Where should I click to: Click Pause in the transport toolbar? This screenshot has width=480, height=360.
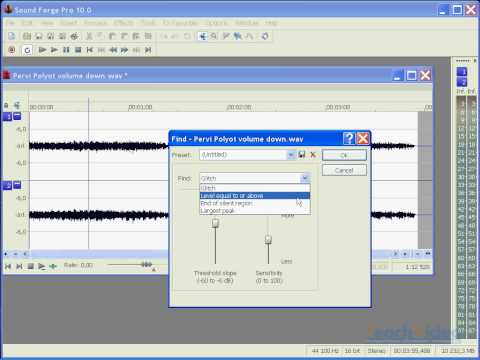(66, 50)
